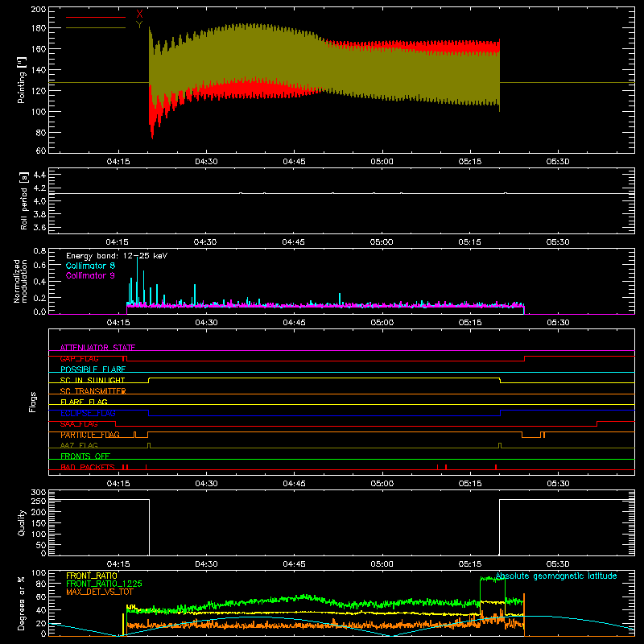The height and width of the screenshot is (644, 644).
Task: Click the 0.8 tick on modulation axis
Action: (x=39, y=251)
